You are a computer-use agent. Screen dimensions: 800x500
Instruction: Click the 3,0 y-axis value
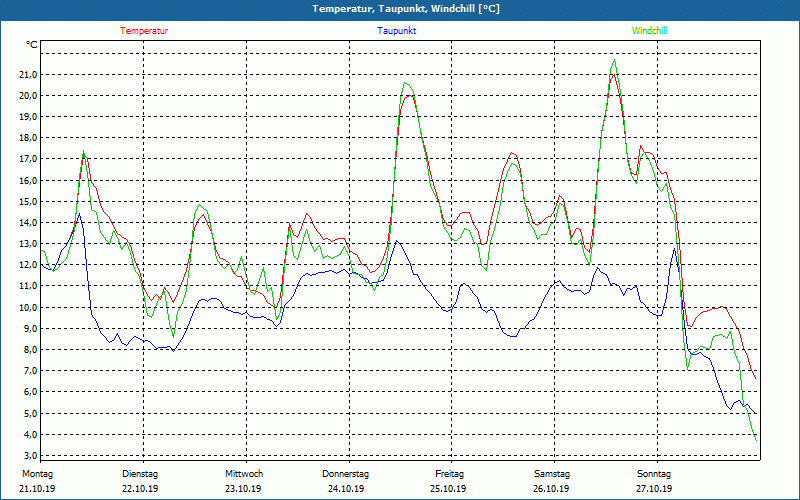pyautogui.click(x=31, y=455)
